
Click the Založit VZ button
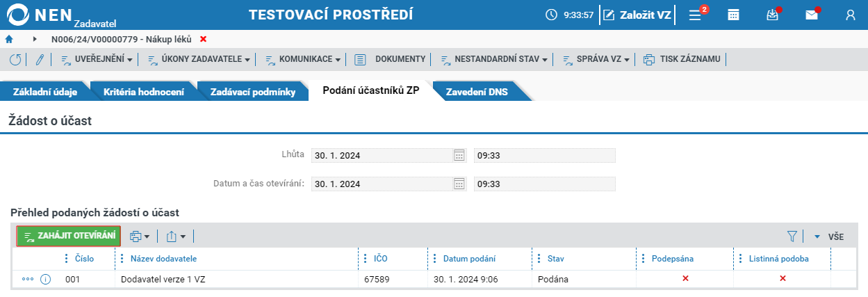tap(637, 15)
